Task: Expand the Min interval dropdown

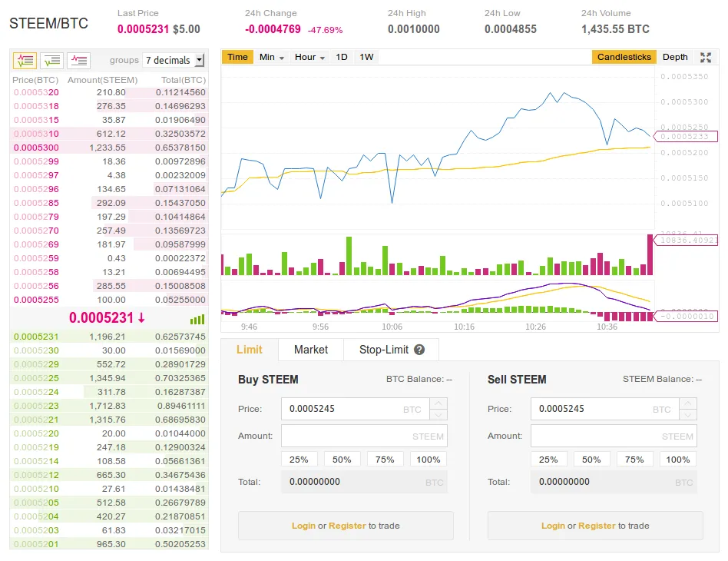Action: [x=272, y=57]
